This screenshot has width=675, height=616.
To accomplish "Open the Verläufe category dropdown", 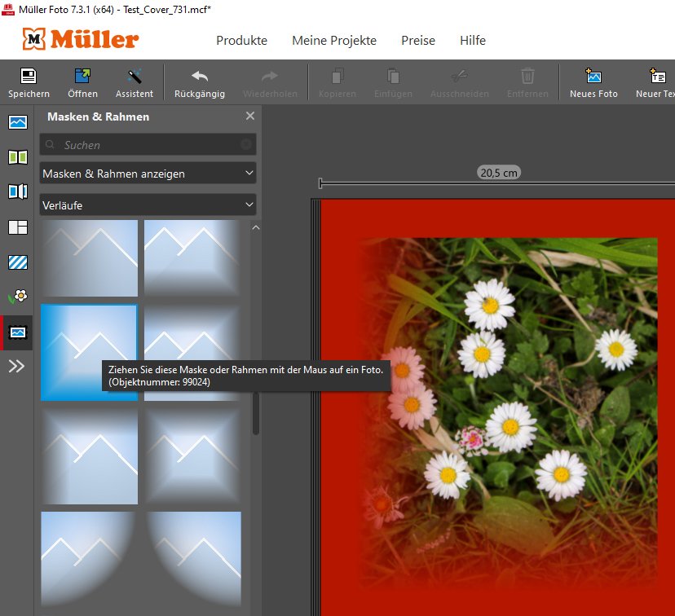I will (148, 205).
